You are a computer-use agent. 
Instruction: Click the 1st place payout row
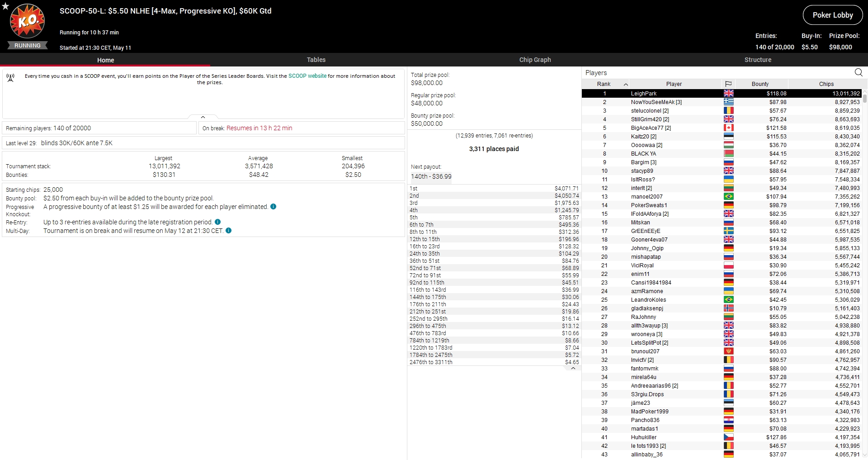click(x=494, y=189)
